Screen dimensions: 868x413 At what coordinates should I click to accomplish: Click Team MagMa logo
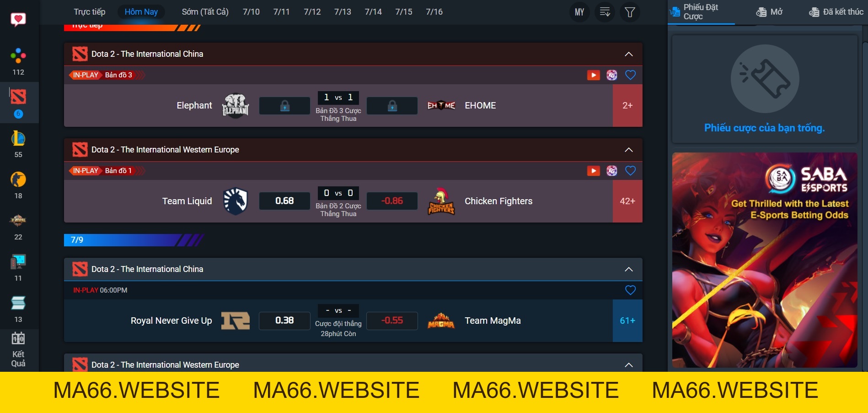pyautogui.click(x=441, y=321)
